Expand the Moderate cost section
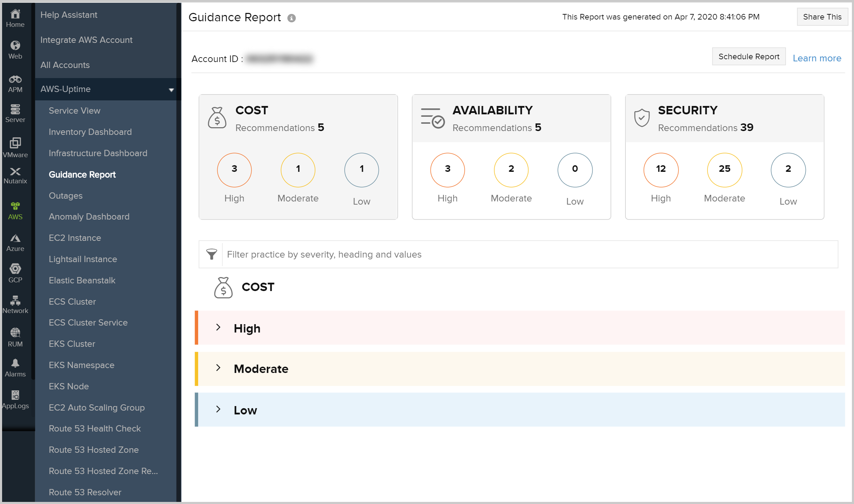854x504 pixels. tap(218, 368)
